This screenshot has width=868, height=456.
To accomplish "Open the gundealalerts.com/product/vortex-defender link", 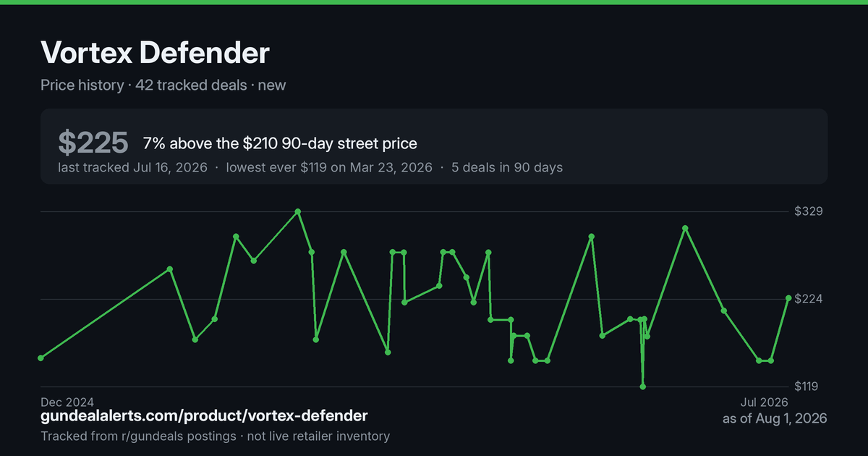I will (204, 416).
